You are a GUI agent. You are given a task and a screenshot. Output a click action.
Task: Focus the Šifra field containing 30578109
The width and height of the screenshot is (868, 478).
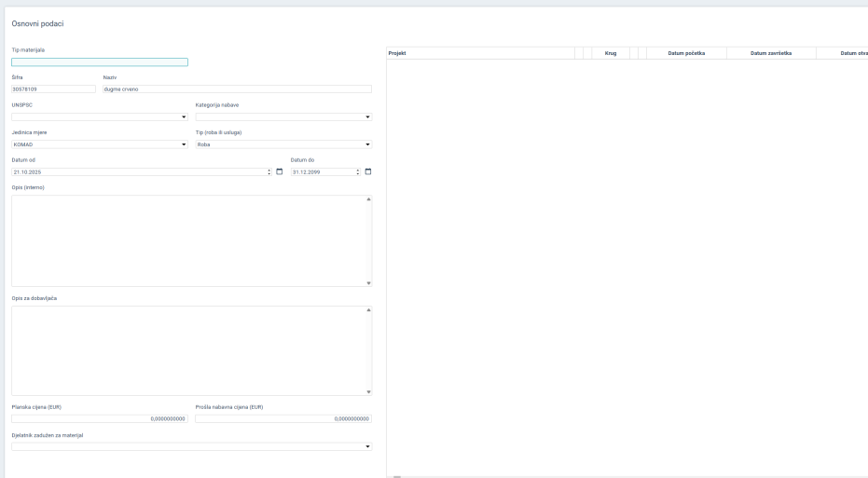point(53,89)
